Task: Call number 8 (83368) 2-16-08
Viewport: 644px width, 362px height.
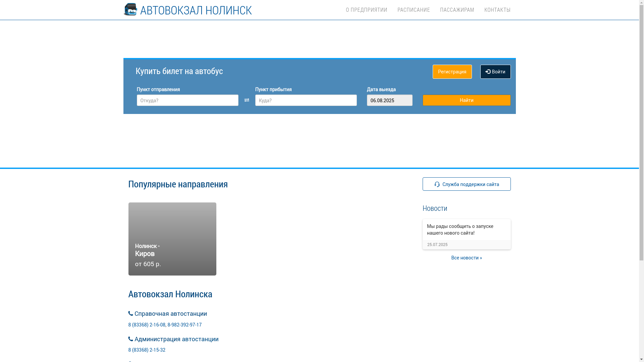Action: coord(147,324)
